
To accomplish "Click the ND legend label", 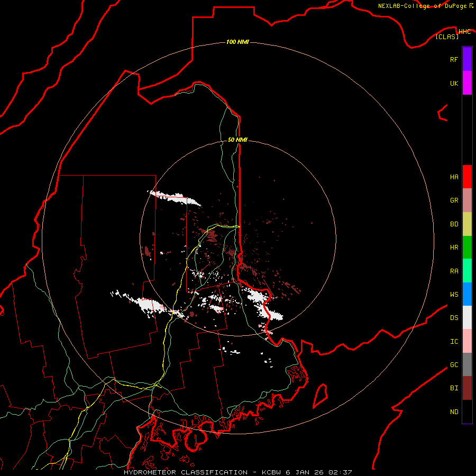I will coord(454,412).
